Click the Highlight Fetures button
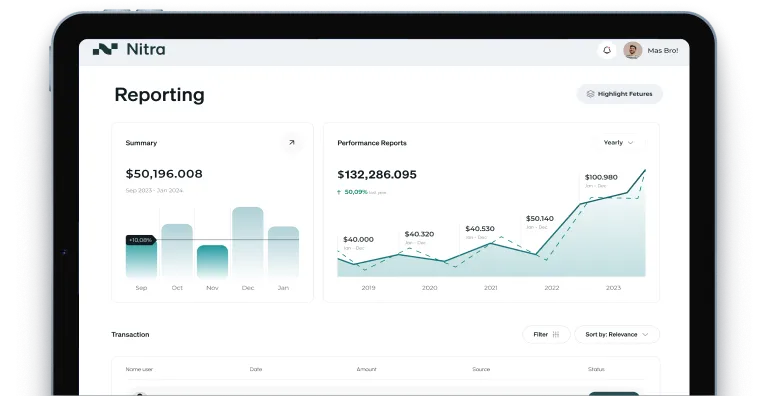Image resolution: width=767 pixels, height=396 pixels. point(620,94)
